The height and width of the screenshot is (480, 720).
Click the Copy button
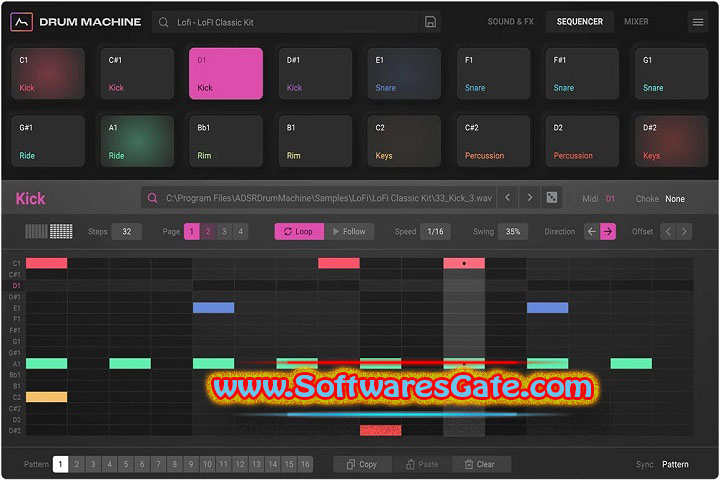tap(362, 464)
